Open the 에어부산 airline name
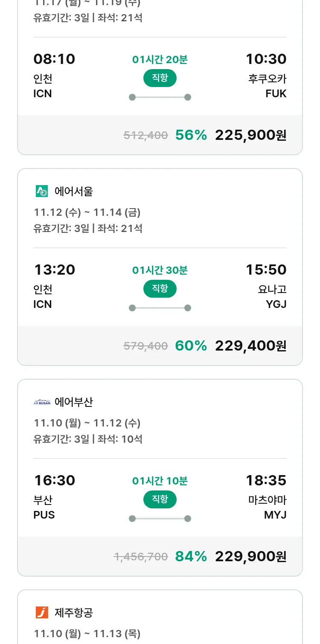This screenshot has width=320, height=644. click(x=73, y=402)
